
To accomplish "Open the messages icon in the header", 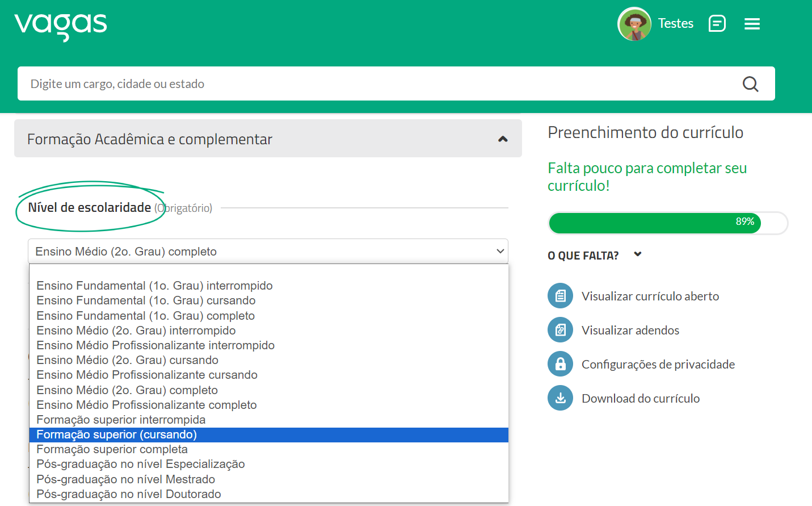I will [x=717, y=23].
